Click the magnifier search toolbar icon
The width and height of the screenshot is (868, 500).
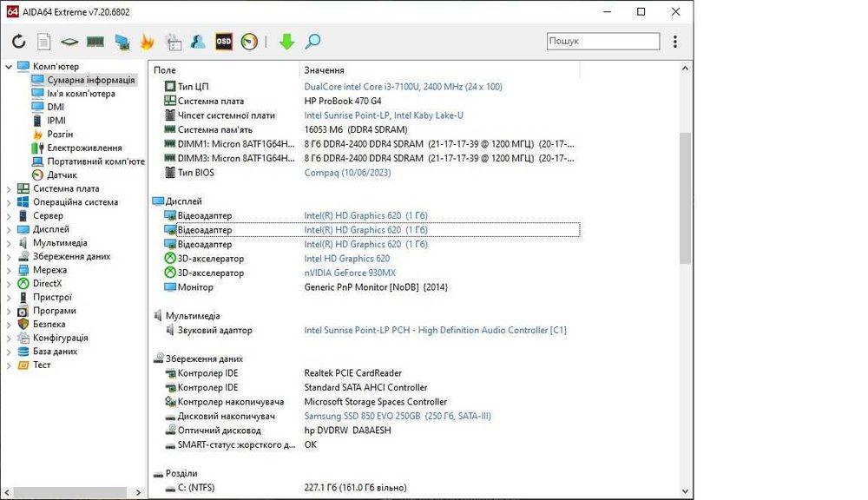click(x=312, y=42)
